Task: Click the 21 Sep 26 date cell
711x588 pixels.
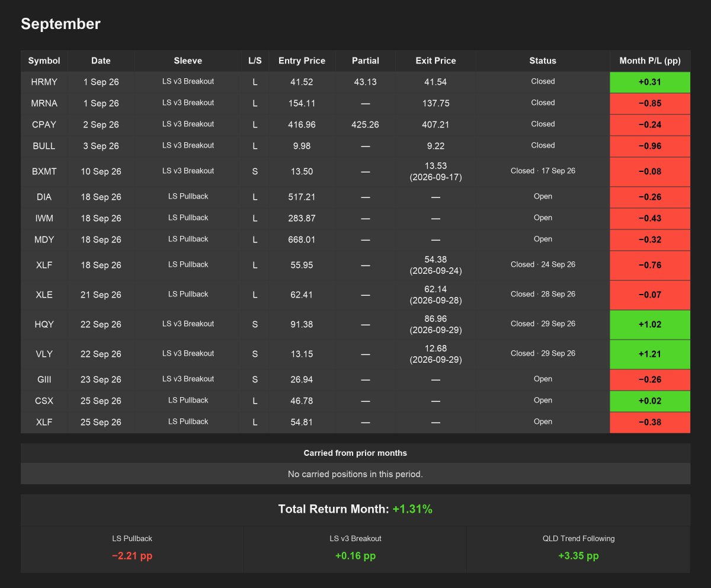Action: tap(101, 295)
